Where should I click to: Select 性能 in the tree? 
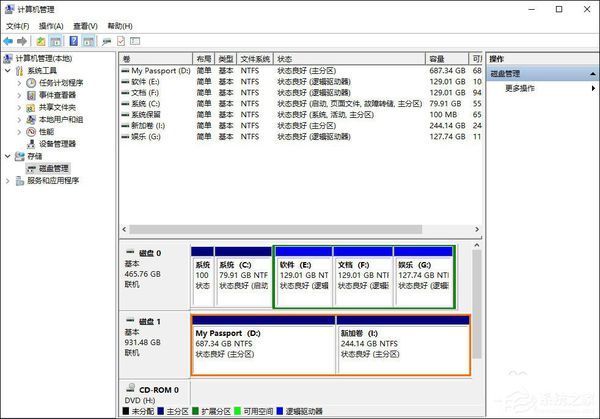(46, 132)
